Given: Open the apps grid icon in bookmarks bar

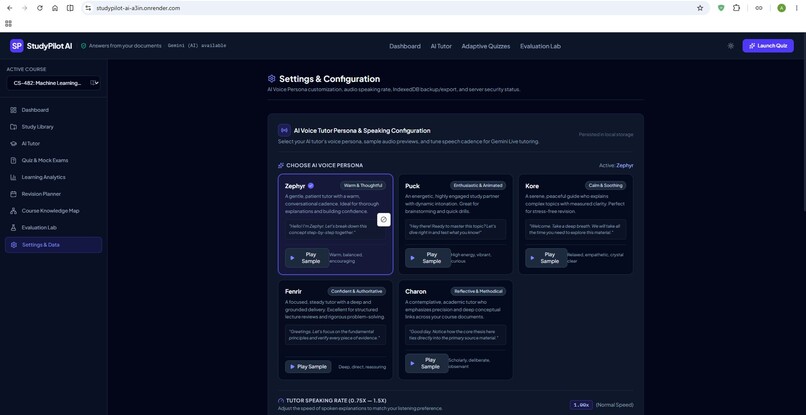Looking at the screenshot, I should click(x=8, y=24).
